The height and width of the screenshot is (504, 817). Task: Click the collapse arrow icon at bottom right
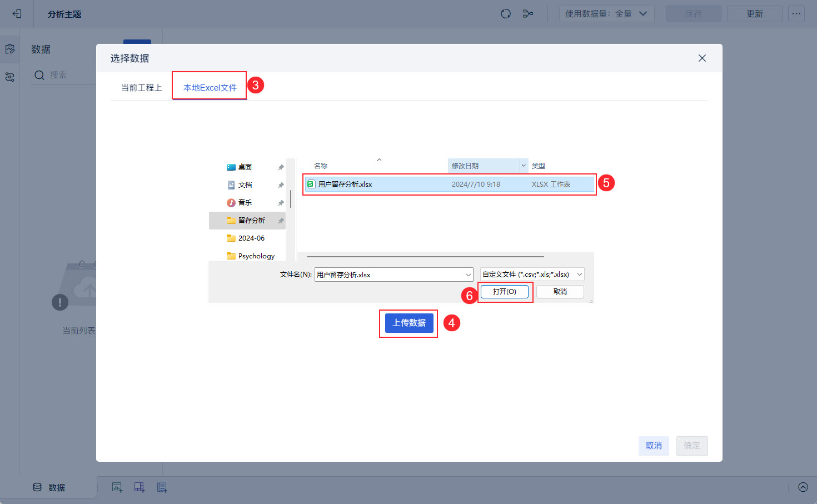pos(803,487)
